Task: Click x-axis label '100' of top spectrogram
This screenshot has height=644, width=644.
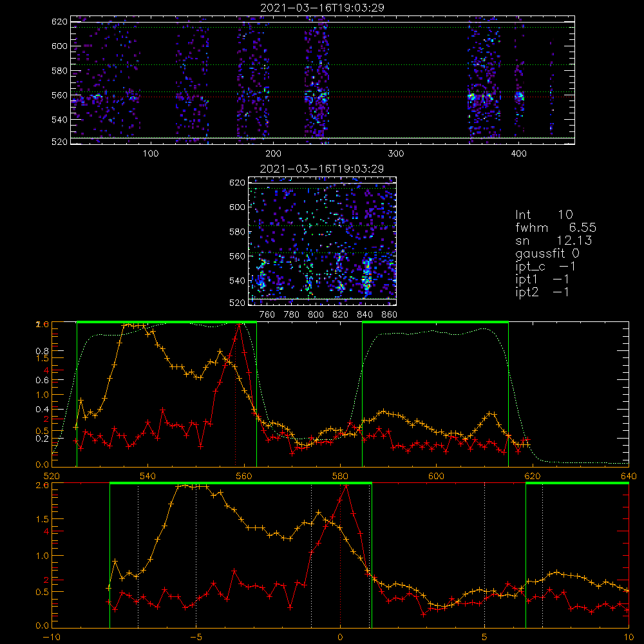Action: coord(151,154)
